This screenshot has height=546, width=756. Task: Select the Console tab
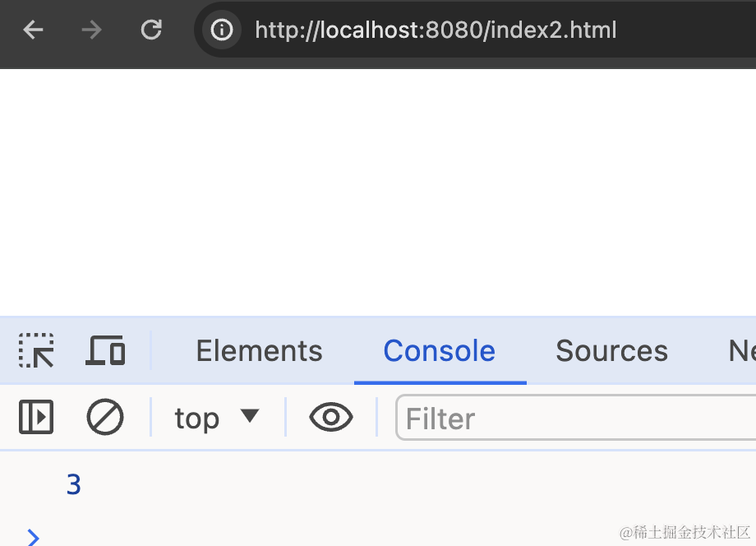(440, 350)
